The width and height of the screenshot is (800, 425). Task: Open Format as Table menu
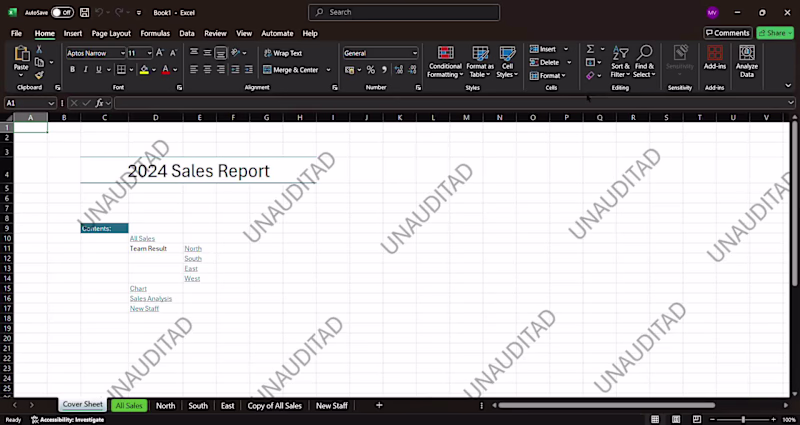[x=480, y=62]
